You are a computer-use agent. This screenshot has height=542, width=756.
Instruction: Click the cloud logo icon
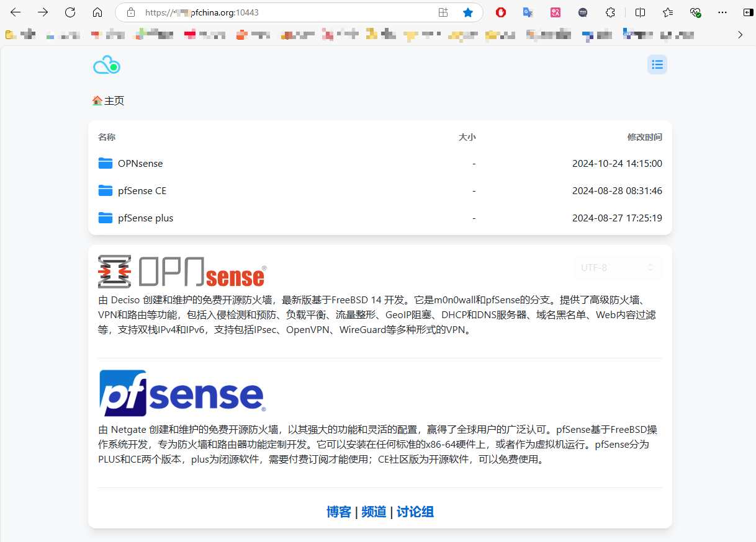click(x=106, y=65)
